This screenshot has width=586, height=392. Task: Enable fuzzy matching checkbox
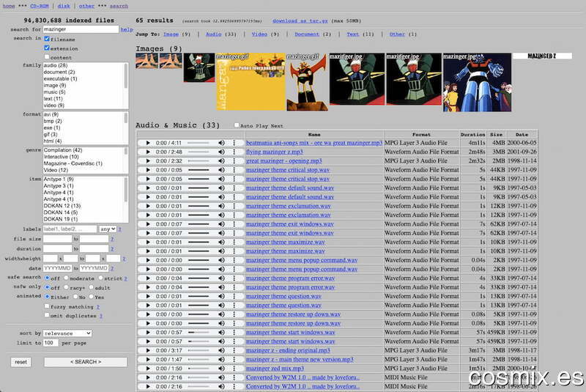tap(47, 306)
